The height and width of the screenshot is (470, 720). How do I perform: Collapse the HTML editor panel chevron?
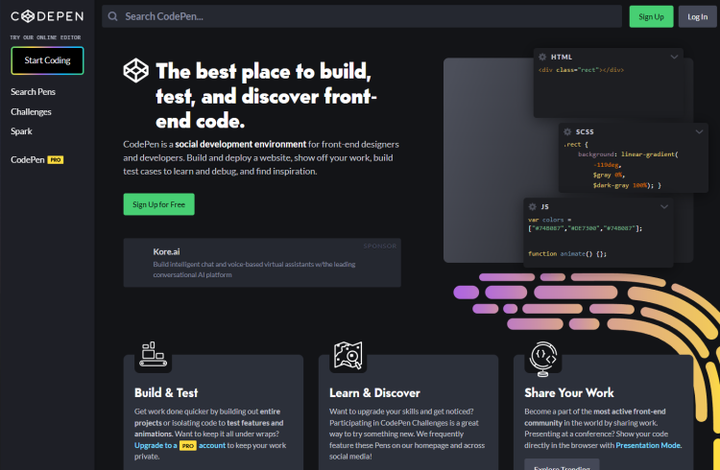(x=674, y=57)
